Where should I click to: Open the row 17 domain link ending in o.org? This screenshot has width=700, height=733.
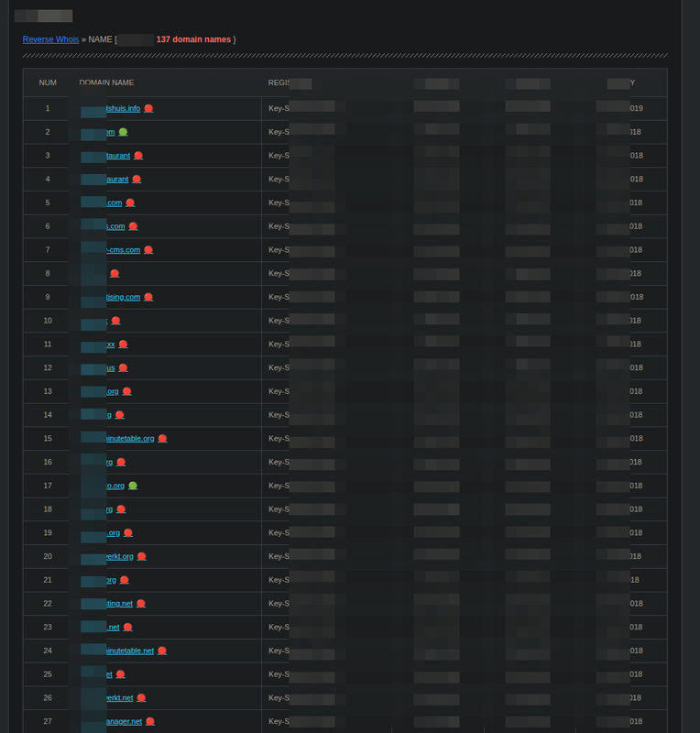[115, 486]
